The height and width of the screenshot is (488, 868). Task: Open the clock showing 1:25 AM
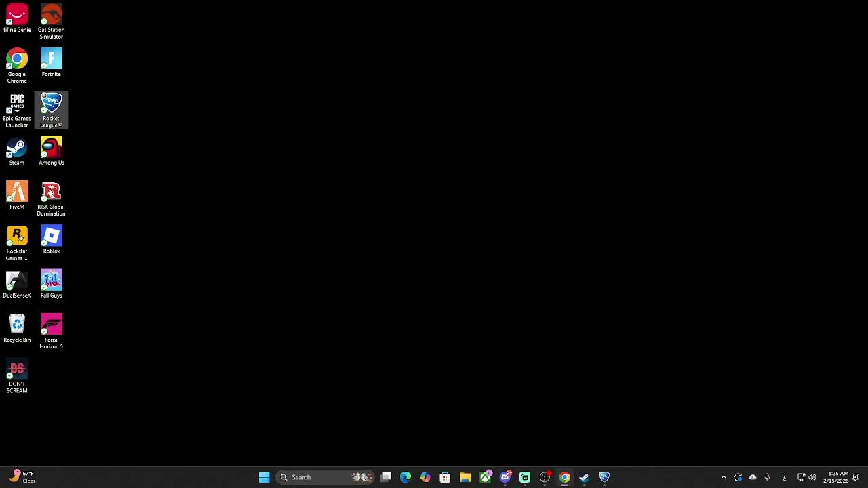[x=836, y=477]
